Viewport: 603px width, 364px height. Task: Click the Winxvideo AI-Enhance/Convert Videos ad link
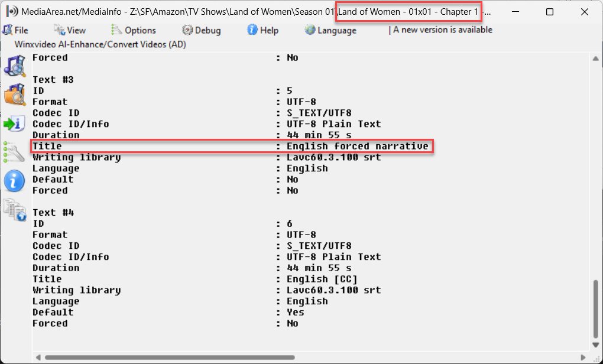click(100, 44)
